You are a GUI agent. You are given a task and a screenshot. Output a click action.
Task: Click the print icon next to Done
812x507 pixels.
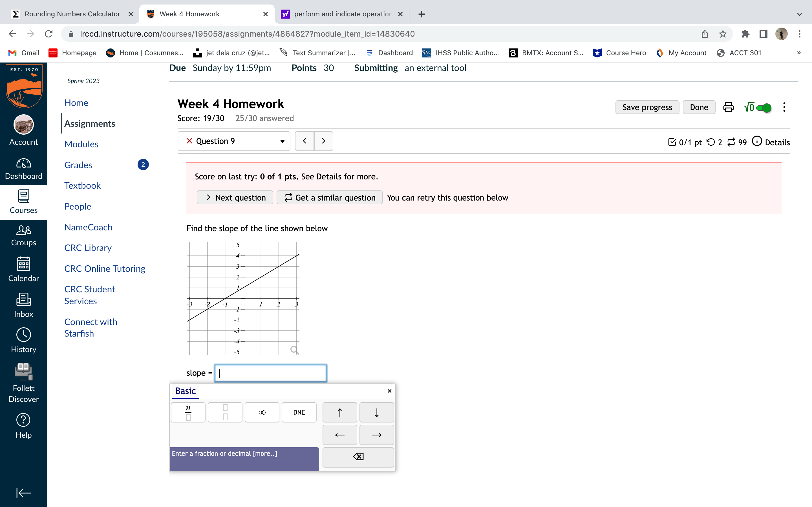(x=728, y=107)
